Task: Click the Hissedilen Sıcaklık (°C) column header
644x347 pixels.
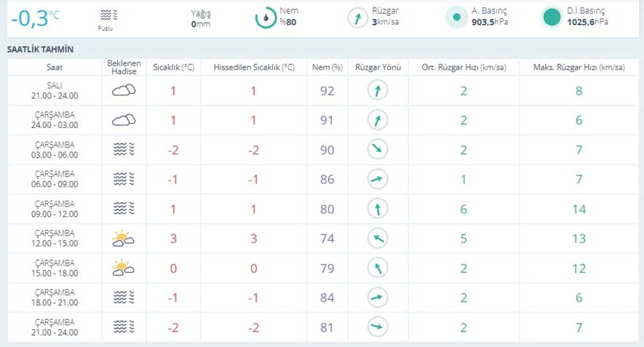Action: (x=253, y=68)
